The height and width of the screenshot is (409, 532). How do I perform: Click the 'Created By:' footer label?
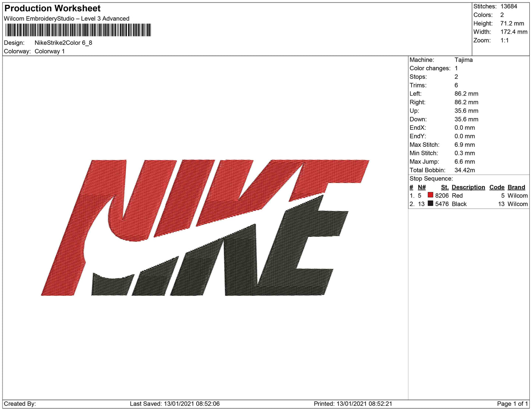pos(20,403)
